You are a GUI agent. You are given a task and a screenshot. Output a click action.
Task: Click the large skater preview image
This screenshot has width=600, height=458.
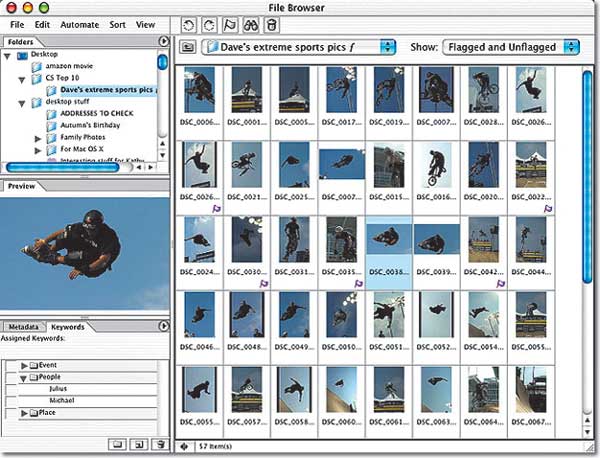pyautogui.click(x=85, y=254)
